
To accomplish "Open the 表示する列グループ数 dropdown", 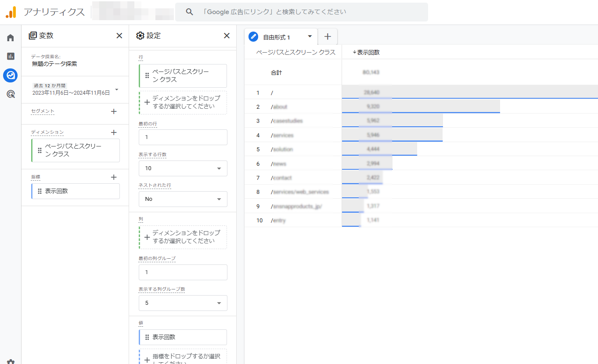I will tap(183, 303).
